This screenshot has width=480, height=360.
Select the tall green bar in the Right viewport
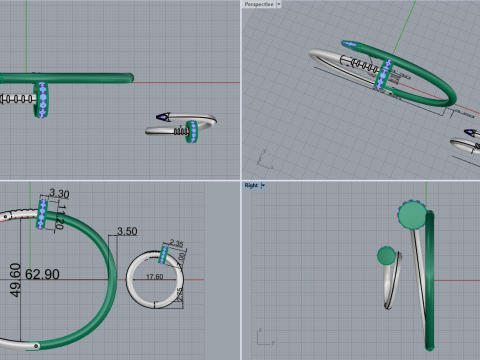pyautogui.click(x=430, y=280)
